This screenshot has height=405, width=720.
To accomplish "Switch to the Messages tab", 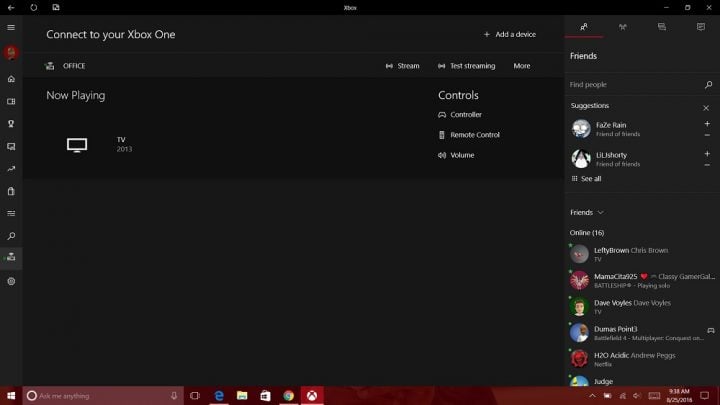I will point(662,27).
